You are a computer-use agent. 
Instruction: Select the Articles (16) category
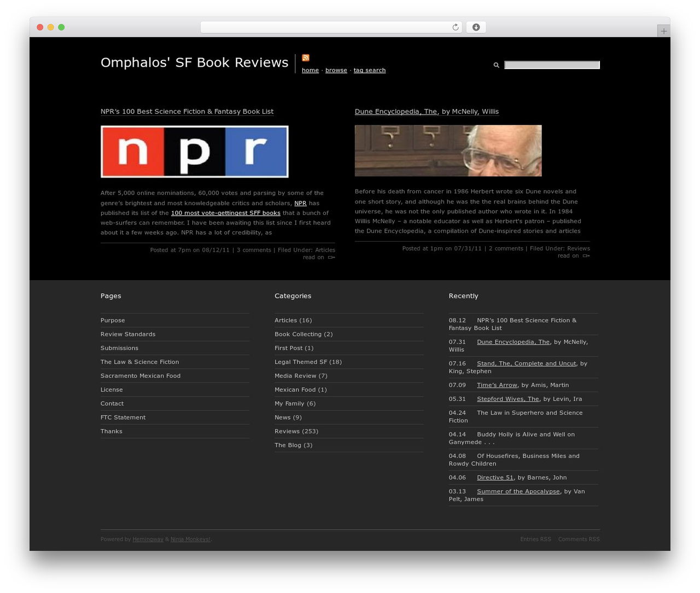[x=293, y=321]
